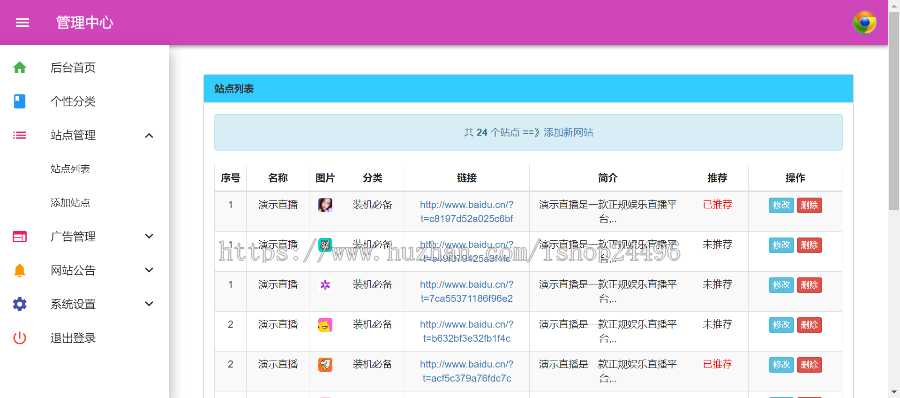Open the teal site thumbnail image

(x=325, y=245)
